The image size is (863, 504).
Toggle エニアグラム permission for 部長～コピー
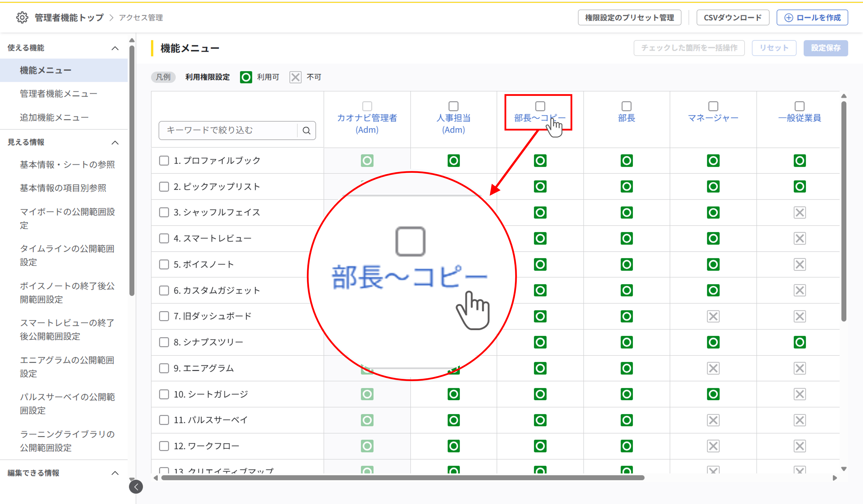point(540,368)
